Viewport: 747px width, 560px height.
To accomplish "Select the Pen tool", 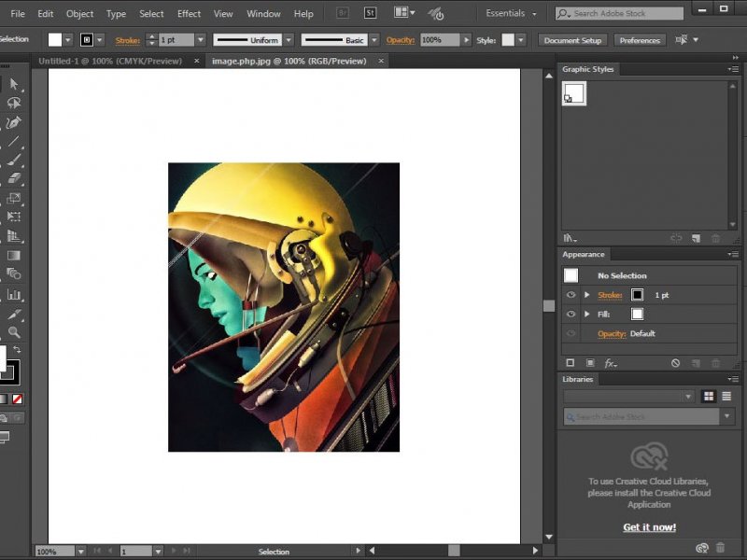I will click(x=14, y=122).
